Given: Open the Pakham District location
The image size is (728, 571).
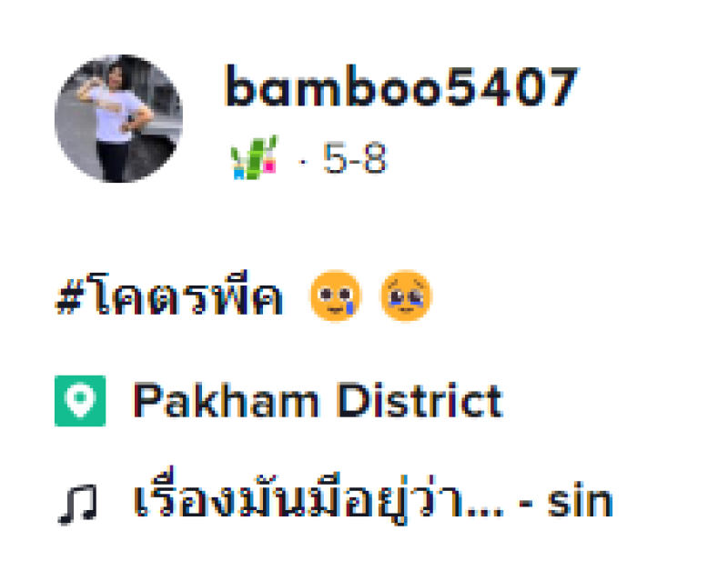Looking at the screenshot, I should pos(318,400).
